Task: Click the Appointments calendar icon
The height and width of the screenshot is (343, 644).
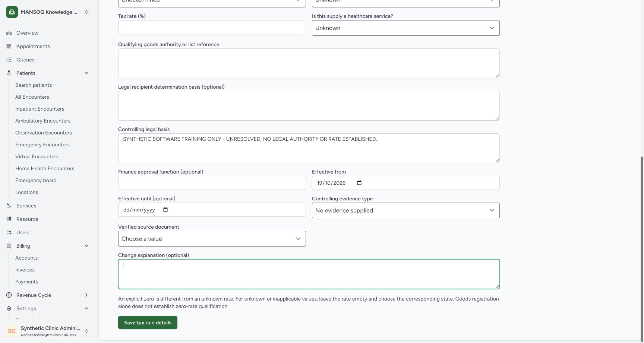Action: (x=9, y=46)
